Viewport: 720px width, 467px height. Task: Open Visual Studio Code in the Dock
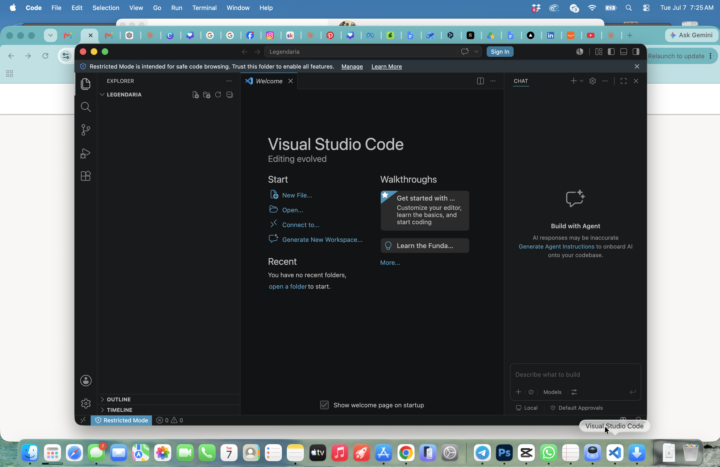point(615,453)
